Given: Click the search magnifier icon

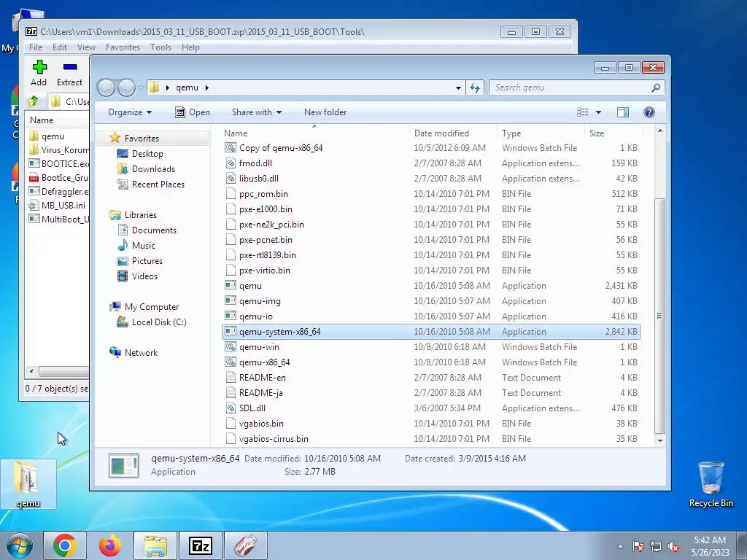Looking at the screenshot, I should pyautogui.click(x=656, y=87).
